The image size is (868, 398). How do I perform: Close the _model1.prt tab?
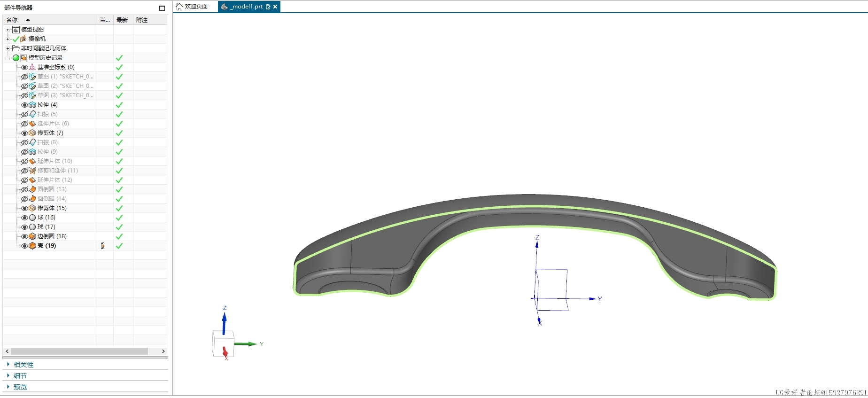point(275,7)
